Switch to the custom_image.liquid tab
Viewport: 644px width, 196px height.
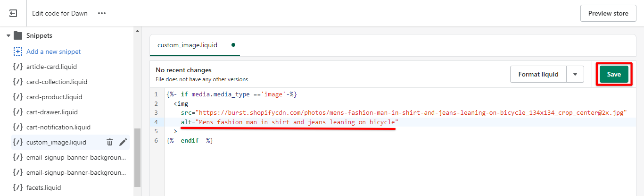coord(187,45)
